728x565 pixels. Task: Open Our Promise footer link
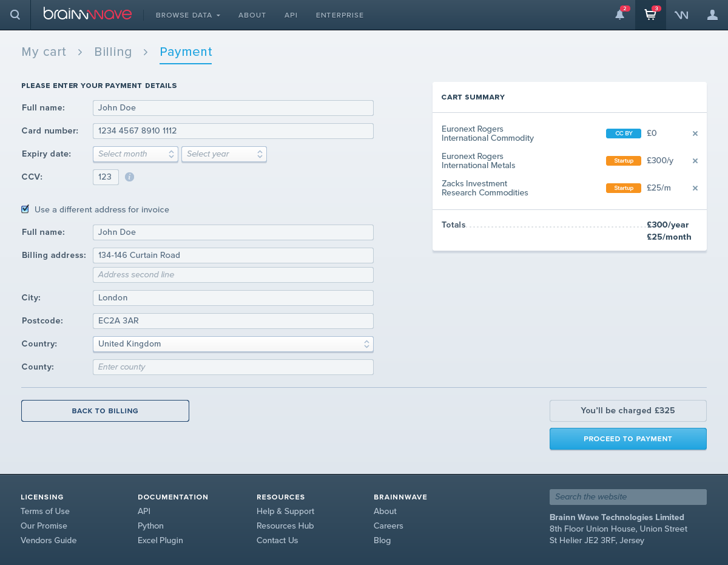[x=44, y=526]
